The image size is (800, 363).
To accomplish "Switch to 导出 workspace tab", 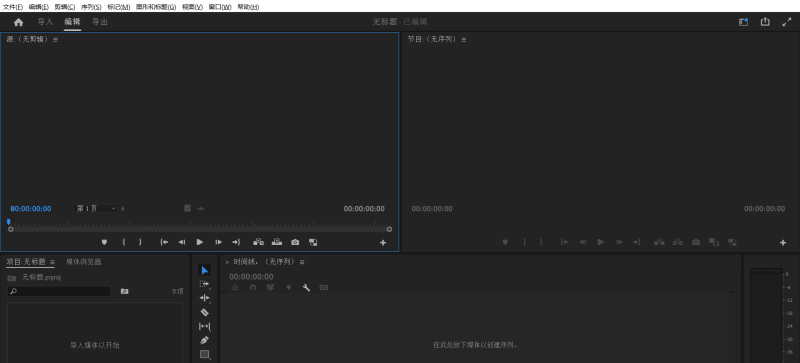I will 99,22.
